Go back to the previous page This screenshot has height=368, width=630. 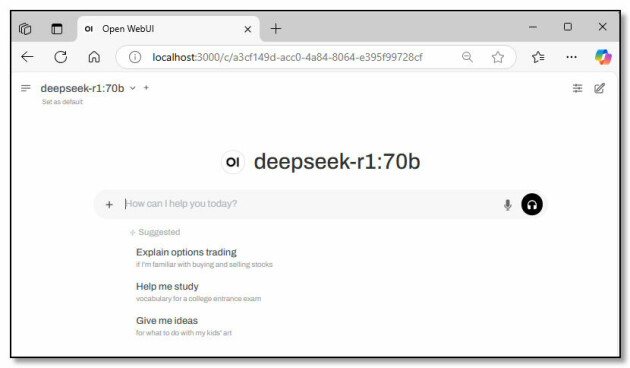(27, 57)
